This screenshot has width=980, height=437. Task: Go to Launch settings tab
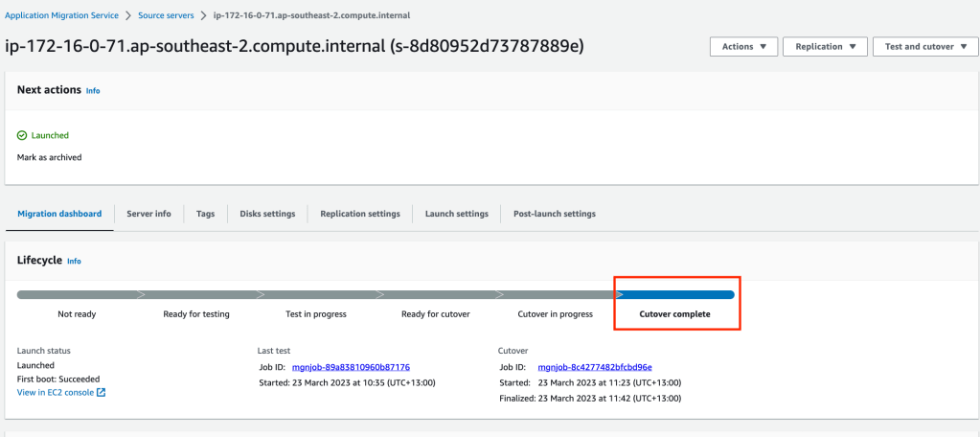pyautogui.click(x=456, y=214)
